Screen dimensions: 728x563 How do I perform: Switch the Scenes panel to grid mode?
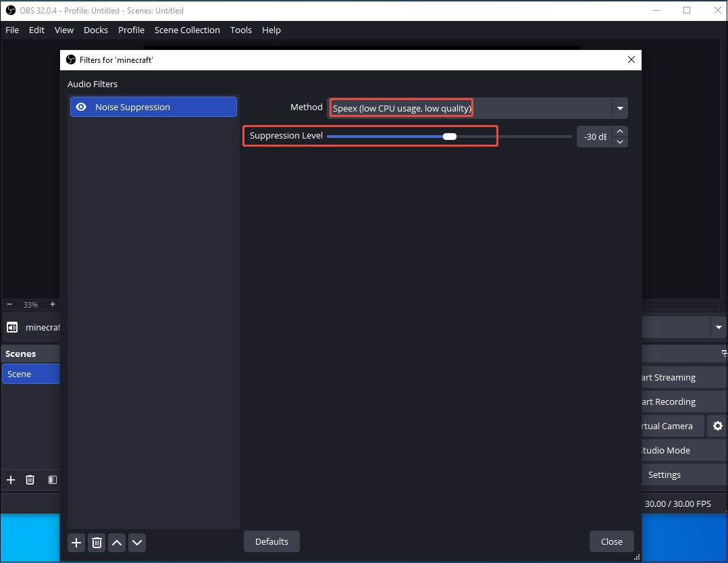click(x=52, y=480)
